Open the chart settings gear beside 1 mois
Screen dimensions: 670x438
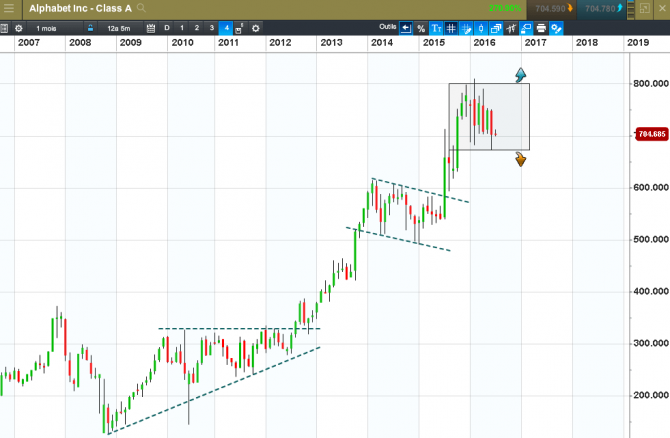coord(19,29)
